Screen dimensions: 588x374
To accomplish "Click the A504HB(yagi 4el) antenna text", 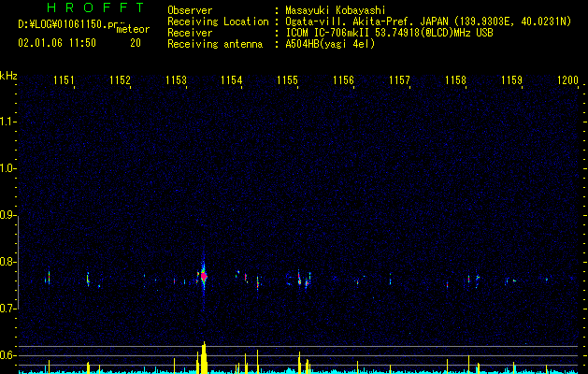I will click(330, 44).
